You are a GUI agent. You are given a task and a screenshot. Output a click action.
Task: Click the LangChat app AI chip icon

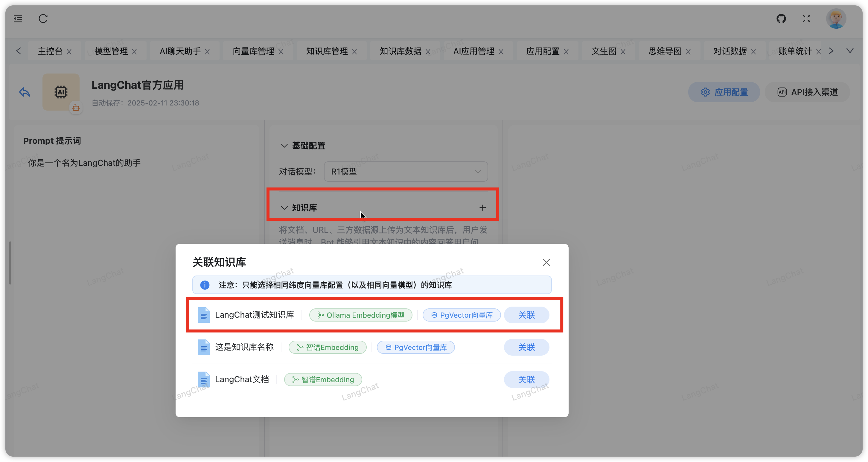click(61, 91)
